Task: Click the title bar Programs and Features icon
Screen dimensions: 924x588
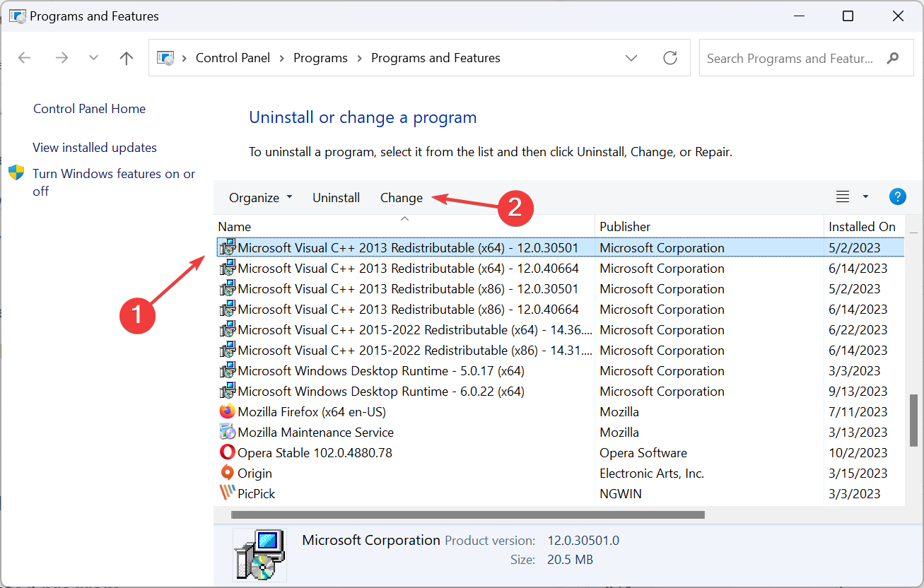Action: pyautogui.click(x=17, y=16)
